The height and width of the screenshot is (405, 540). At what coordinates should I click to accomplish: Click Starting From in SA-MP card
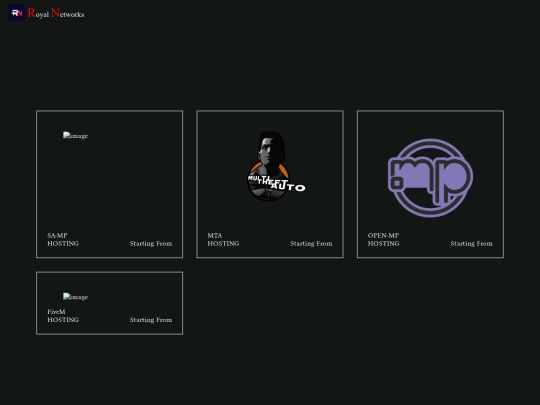pos(151,243)
